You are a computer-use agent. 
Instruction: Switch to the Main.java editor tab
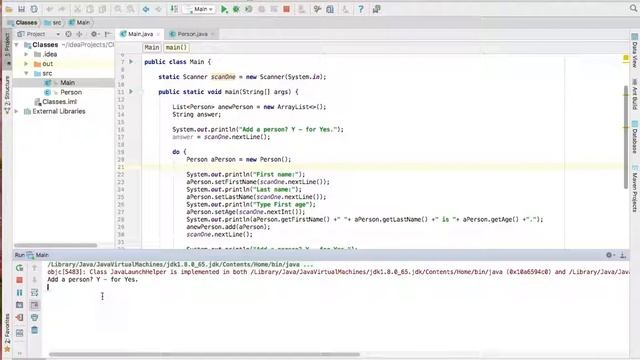140,34
